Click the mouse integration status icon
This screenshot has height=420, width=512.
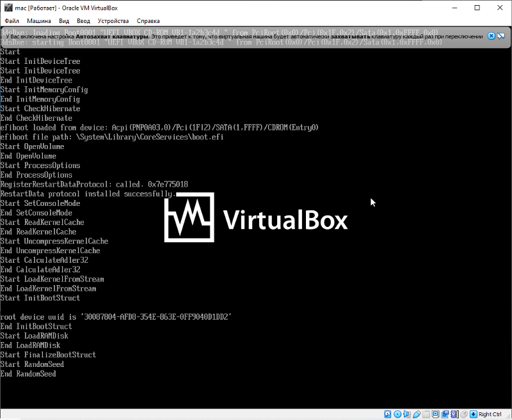click(463, 414)
